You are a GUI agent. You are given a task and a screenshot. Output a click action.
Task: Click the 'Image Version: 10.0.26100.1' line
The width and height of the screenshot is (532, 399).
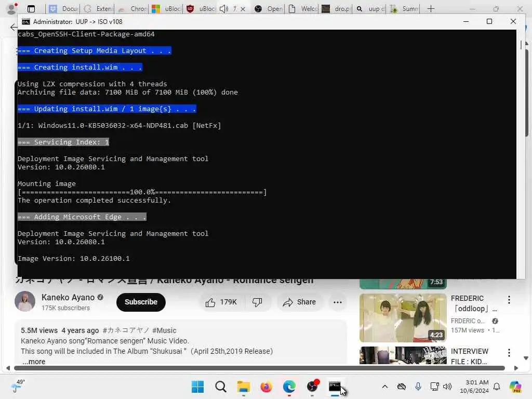coord(74,259)
